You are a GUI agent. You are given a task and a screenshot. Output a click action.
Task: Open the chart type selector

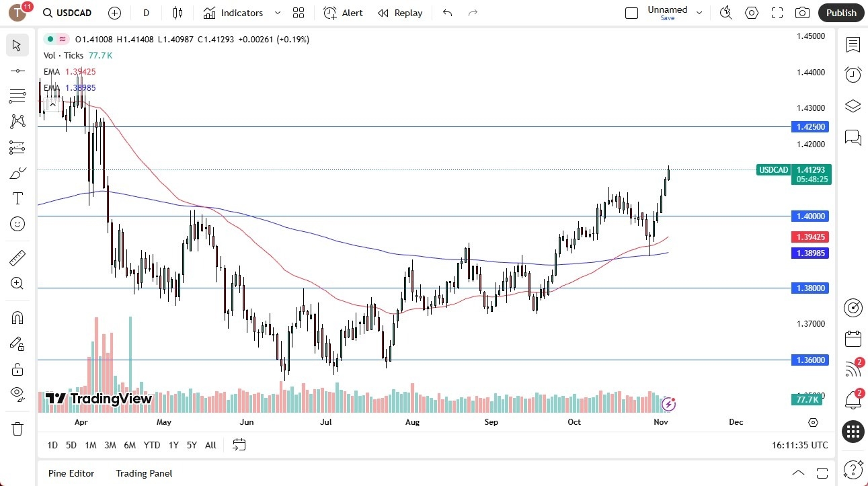point(176,12)
